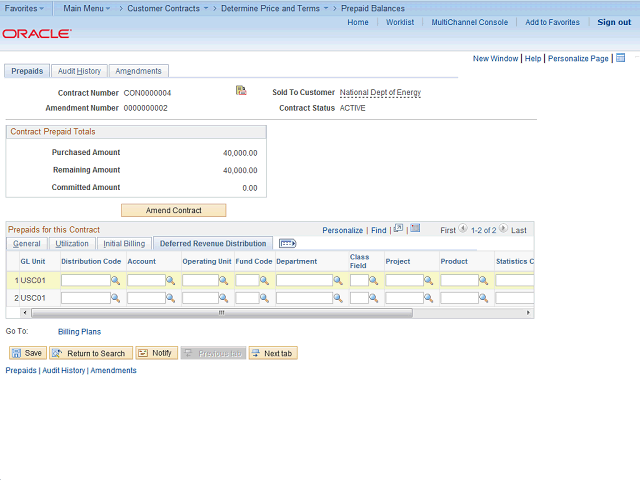
Task: Open lookup for Distribution Code in row 1
Action: 116,281
